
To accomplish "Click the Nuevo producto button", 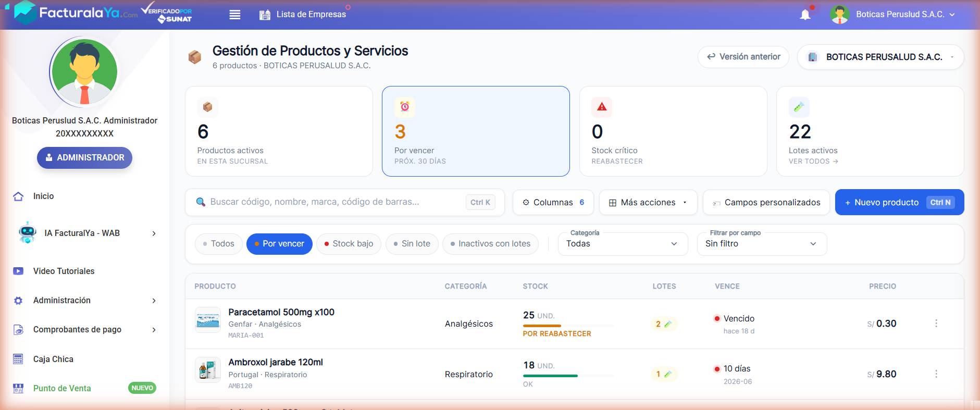I will [x=899, y=203].
